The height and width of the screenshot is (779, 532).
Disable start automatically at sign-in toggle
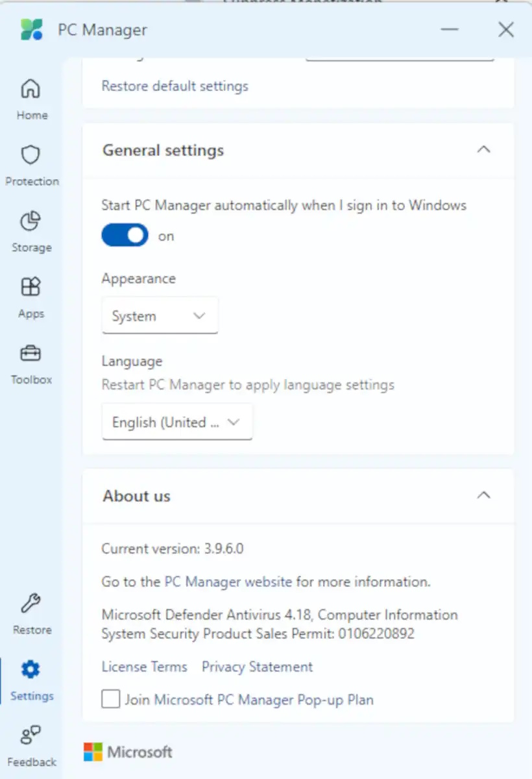(x=125, y=236)
